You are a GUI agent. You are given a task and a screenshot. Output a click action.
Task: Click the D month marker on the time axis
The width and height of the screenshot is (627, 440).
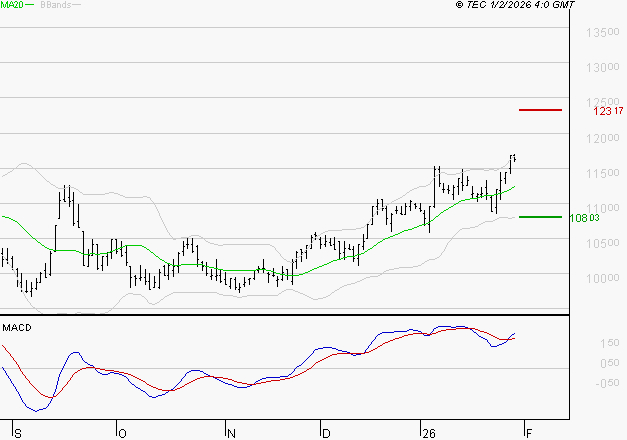point(326,433)
